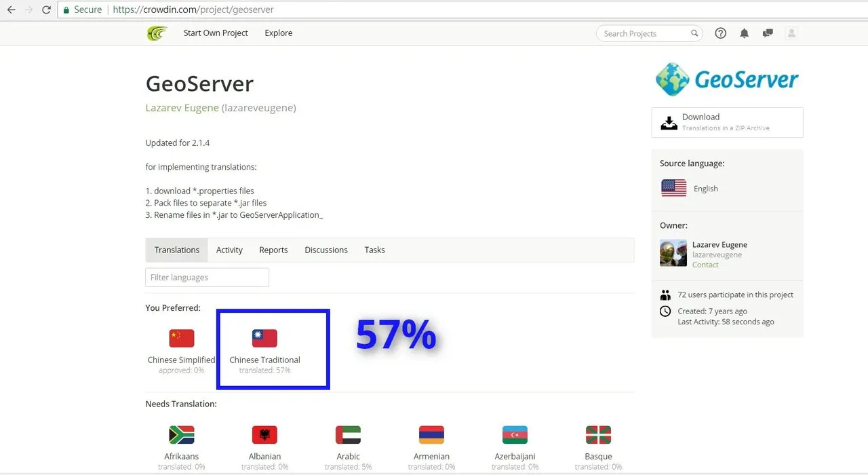Click the Filter languages input field
The image size is (868, 475).
207,278
